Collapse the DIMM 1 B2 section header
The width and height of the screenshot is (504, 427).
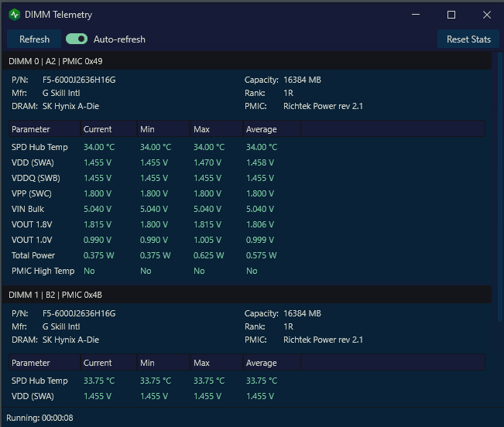[246, 295]
